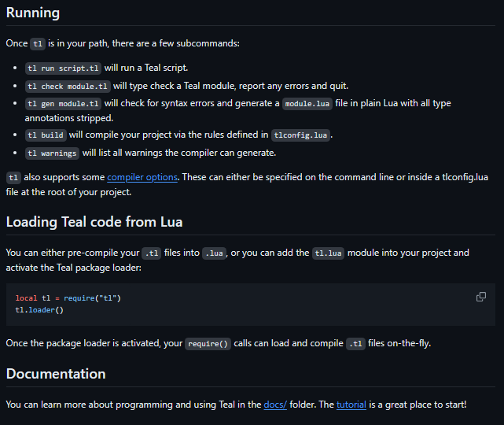The height and width of the screenshot is (425, 504).
Task: Click the 'tl build' inline code
Action: (45, 135)
